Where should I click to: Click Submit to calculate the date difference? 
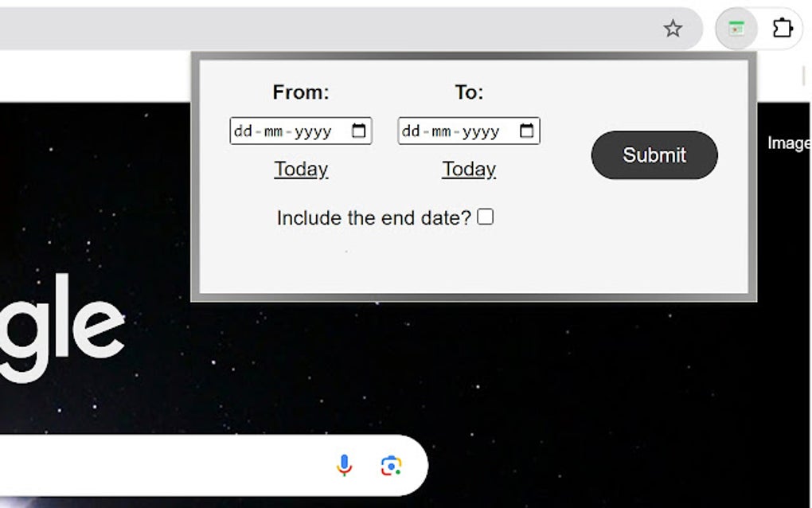point(654,155)
